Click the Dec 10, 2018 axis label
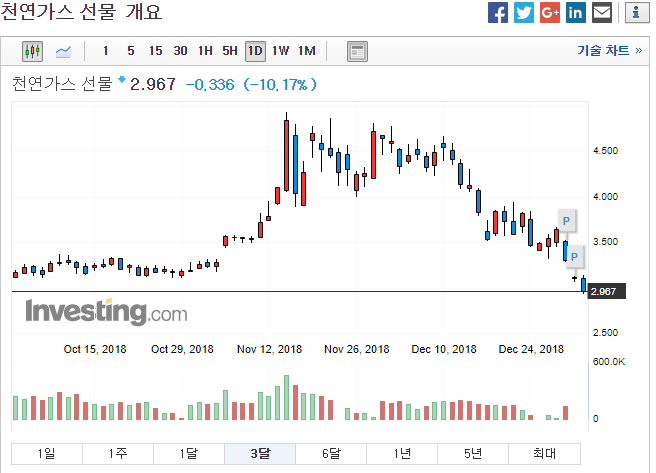The width and height of the screenshot is (656, 473). [444, 349]
